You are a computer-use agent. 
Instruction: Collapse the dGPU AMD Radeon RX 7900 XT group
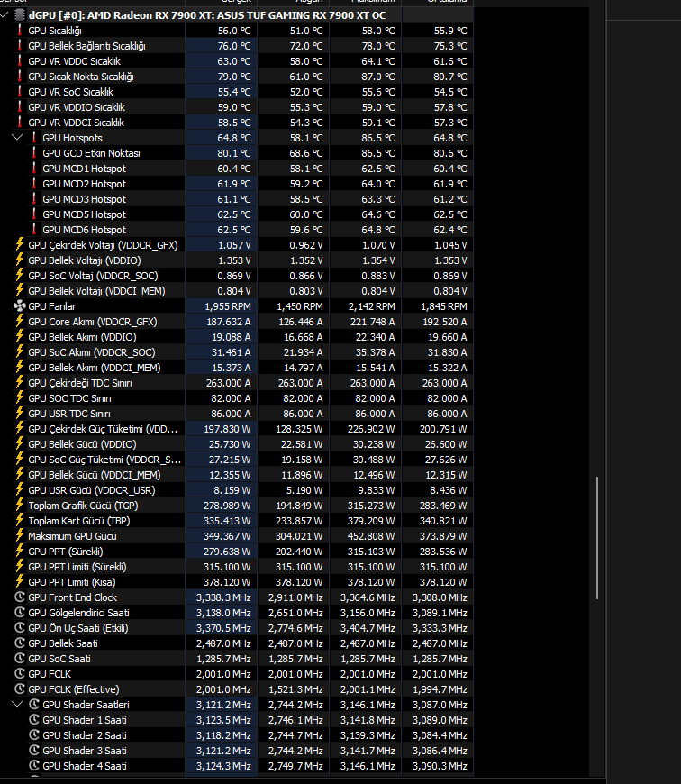pyautogui.click(x=5, y=15)
